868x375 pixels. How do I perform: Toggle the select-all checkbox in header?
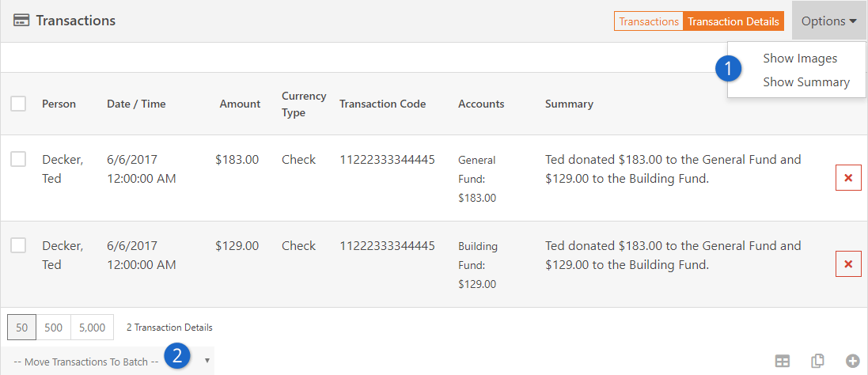coord(18,104)
